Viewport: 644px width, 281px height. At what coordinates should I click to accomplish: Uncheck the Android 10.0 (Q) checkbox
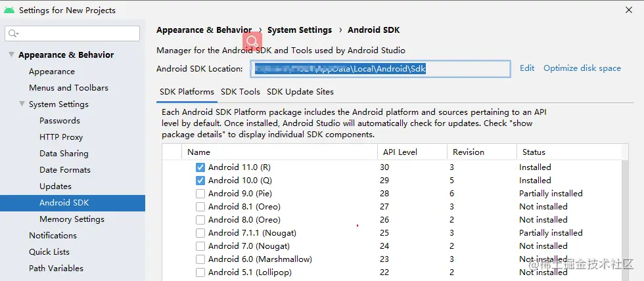(200, 181)
